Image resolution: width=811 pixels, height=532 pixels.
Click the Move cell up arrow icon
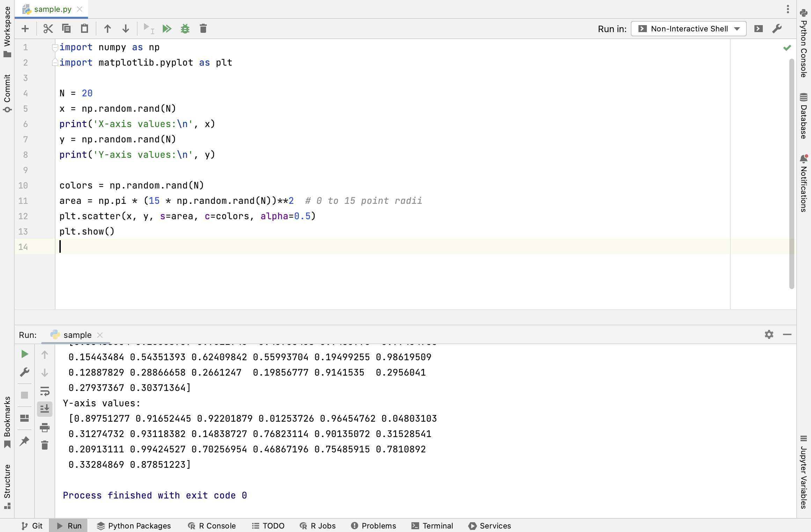pos(107,29)
